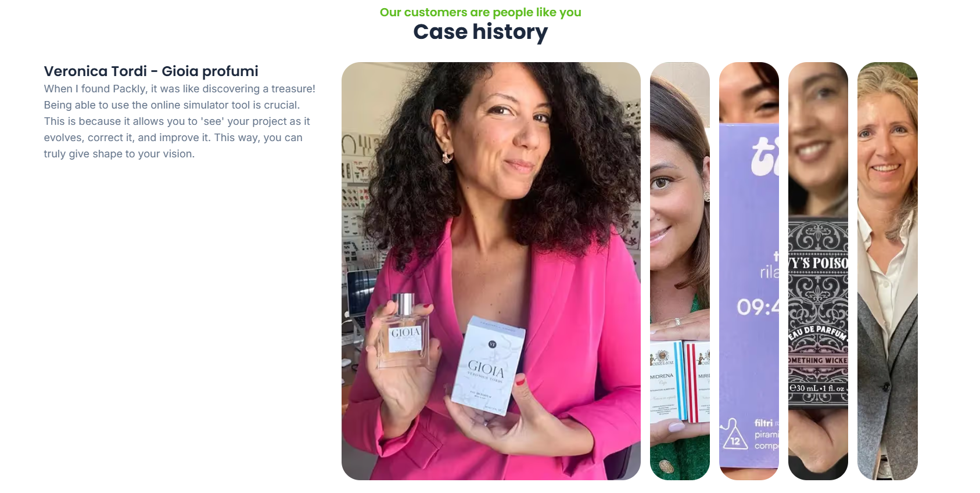Click the Packly testimonial paragraph text
The height and width of the screenshot is (493, 980).
pos(180,121)
